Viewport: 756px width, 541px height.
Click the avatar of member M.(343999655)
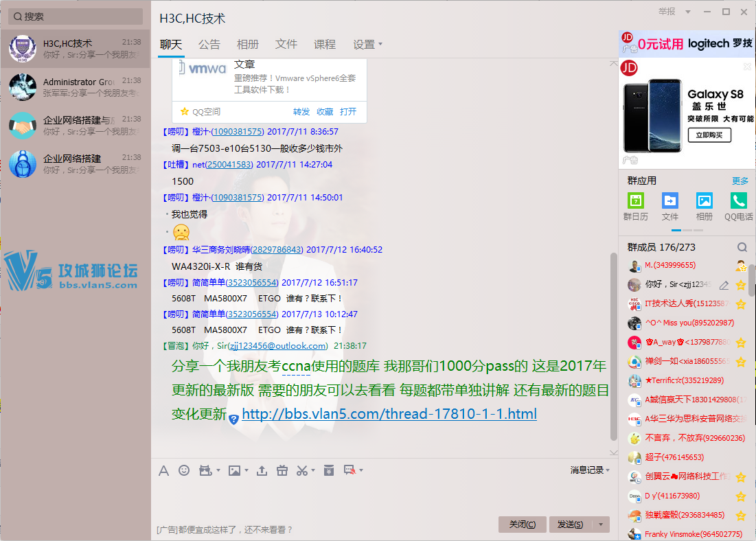(x=634, y=266)
